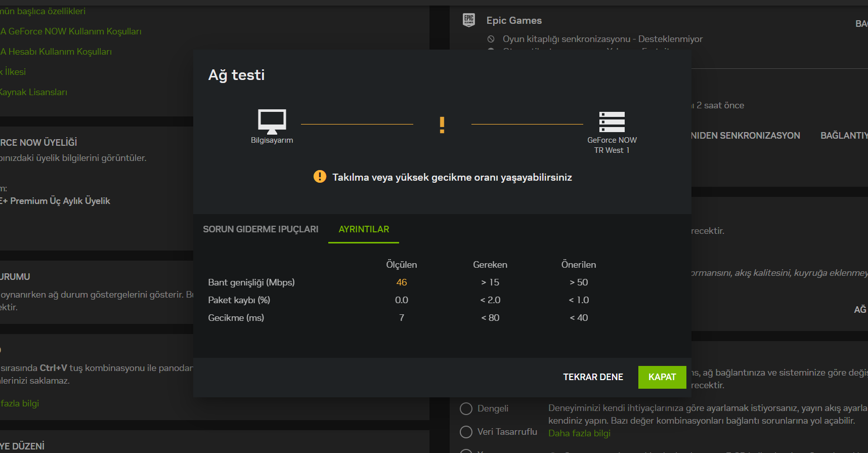Click the required bandwidth value > 15

point(490,282)
